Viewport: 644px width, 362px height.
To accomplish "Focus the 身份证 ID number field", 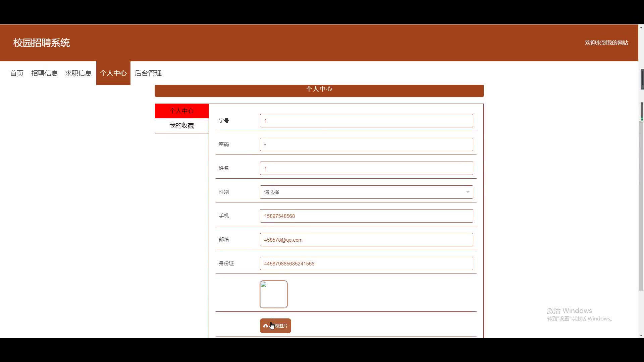I will (x=366, y=263).
